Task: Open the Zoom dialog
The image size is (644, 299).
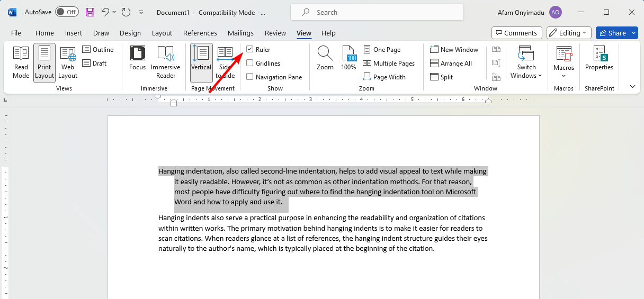Action: coord(325,59)
